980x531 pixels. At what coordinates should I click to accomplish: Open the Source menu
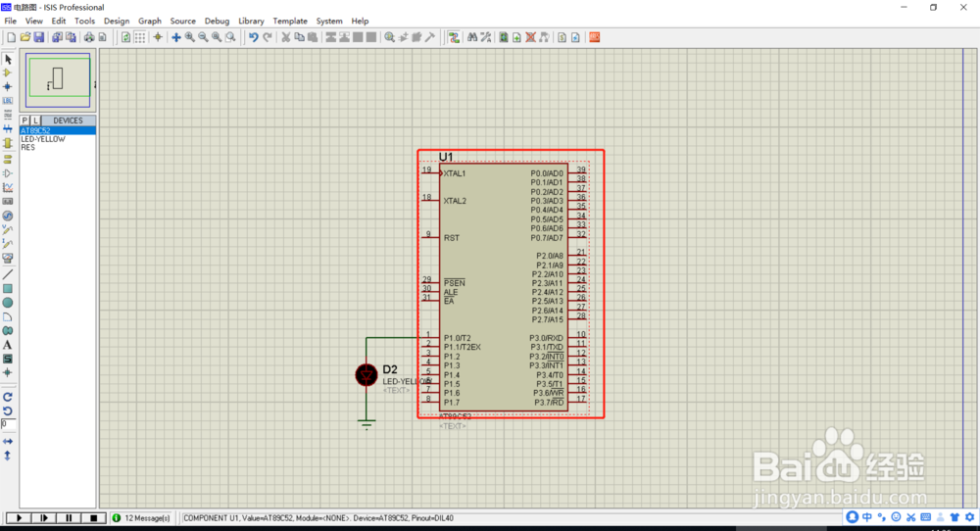coord(183,21)
